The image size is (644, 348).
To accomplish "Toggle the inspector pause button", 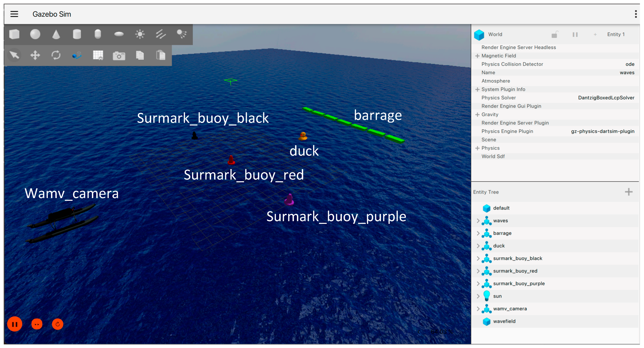I will pos(575,35).
